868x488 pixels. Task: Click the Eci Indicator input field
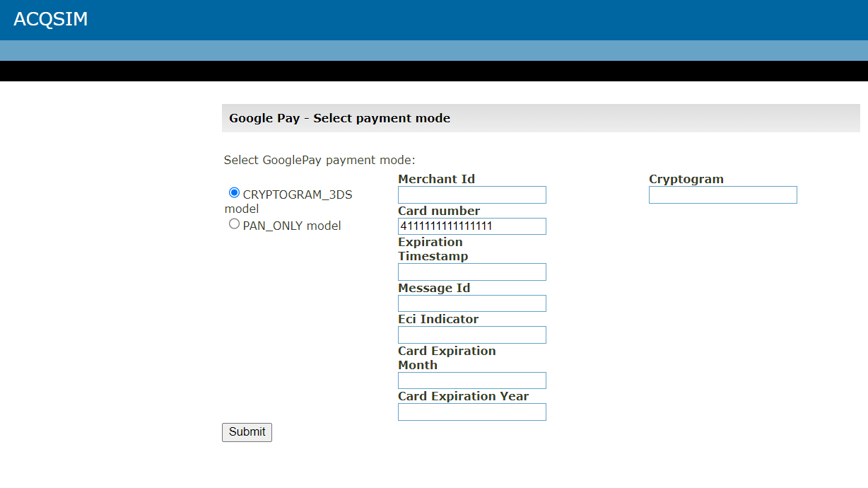click(471, 335)
